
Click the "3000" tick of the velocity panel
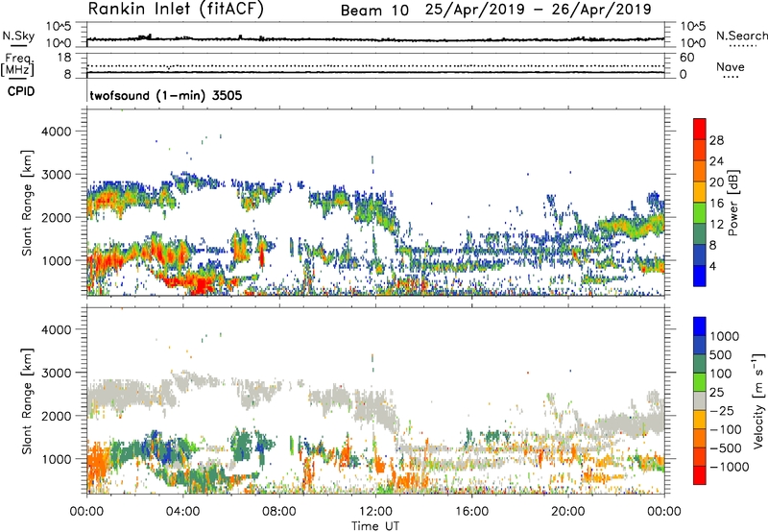coord(57,373)
